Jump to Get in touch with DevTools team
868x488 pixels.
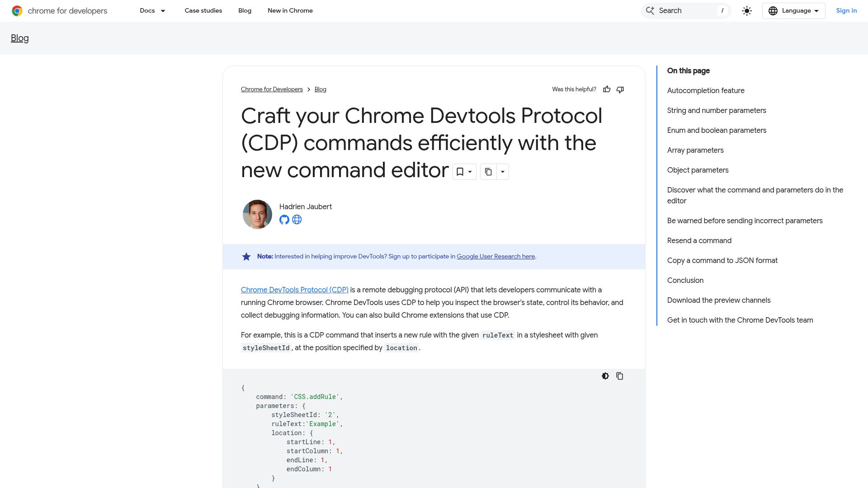[x=740, y=320]
